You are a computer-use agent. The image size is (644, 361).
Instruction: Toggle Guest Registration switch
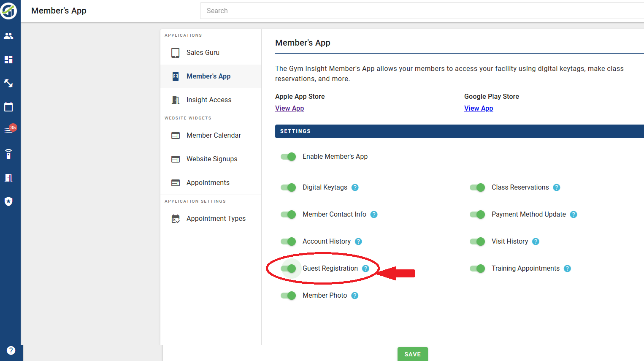tap(288, 269)
